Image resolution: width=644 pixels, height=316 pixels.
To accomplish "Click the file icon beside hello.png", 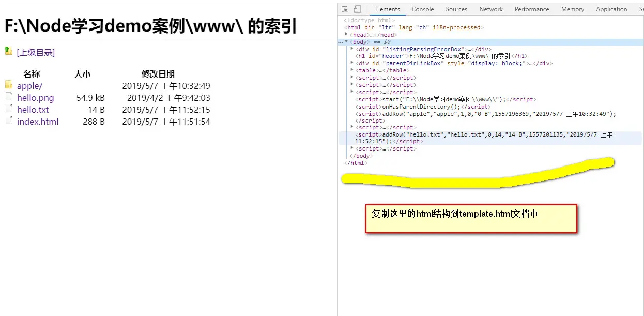I will coord(9,97).
